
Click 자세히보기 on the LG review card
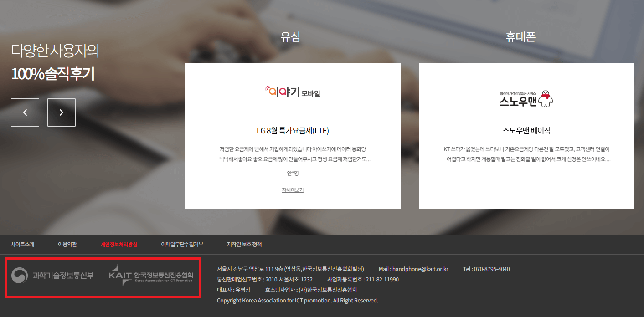click(293, 190)
